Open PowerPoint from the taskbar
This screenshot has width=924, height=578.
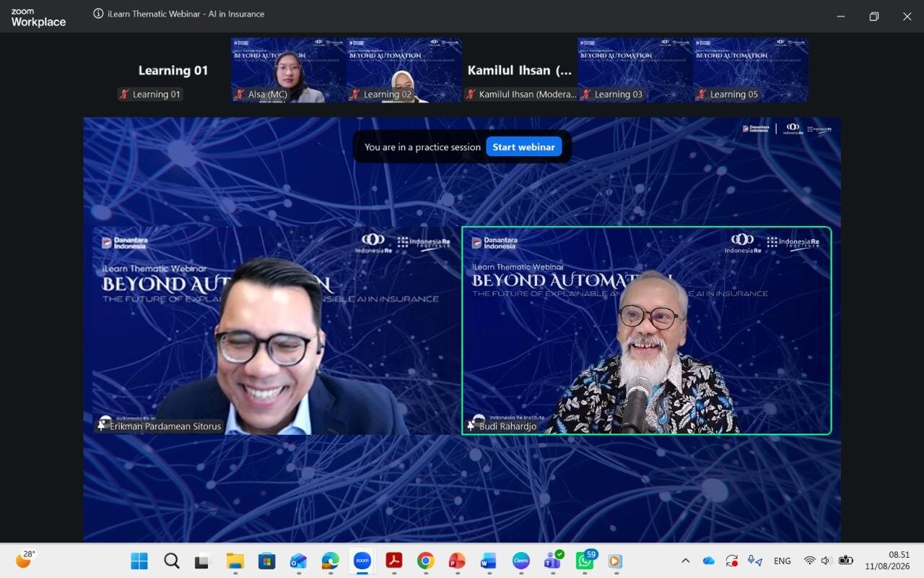click(x=457, y=561)
